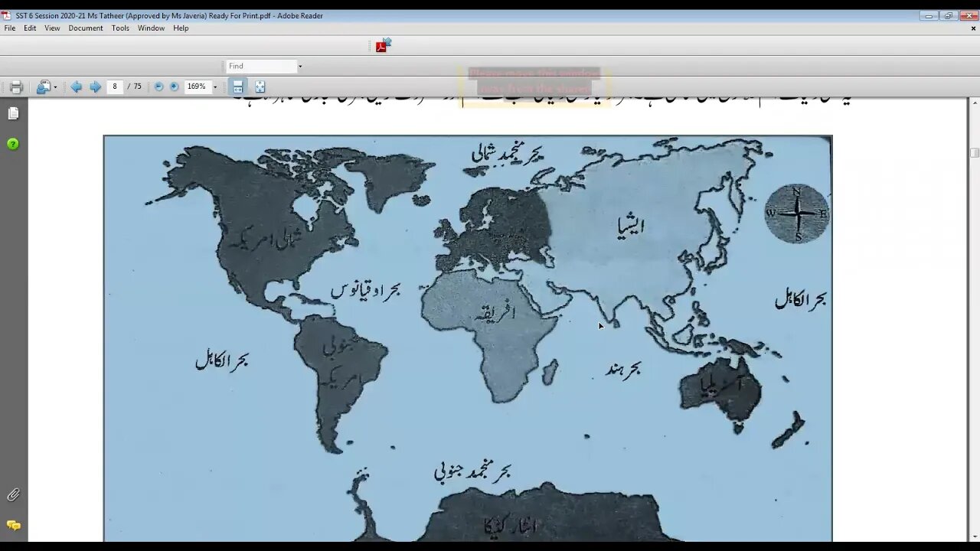The image size is (980, 551).
Task: Open the green help panel icon
Action: click(13, 144)
